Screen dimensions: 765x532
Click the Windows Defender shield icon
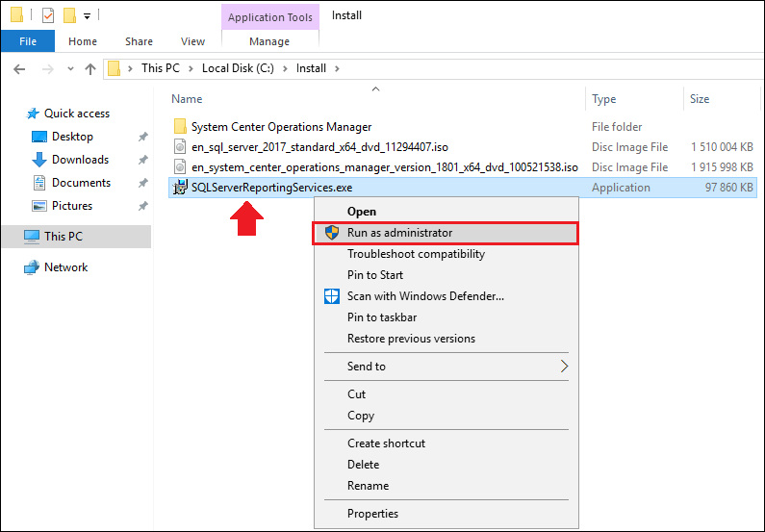(332, 296)
